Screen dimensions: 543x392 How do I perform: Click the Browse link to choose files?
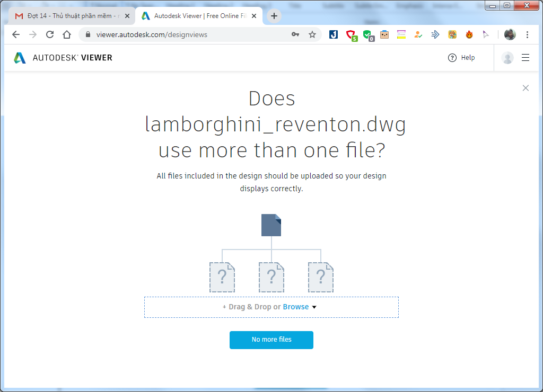click(x=295, y=307)
